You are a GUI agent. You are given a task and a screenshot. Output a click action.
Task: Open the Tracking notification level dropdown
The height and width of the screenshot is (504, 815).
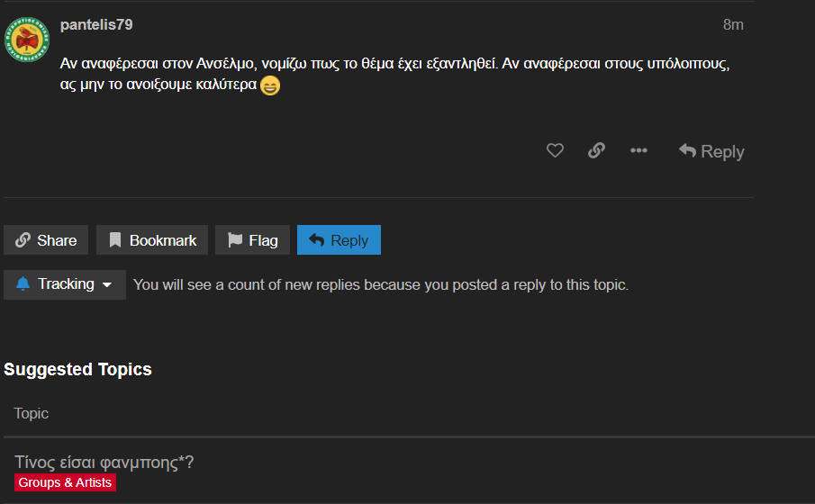[65, 284]
